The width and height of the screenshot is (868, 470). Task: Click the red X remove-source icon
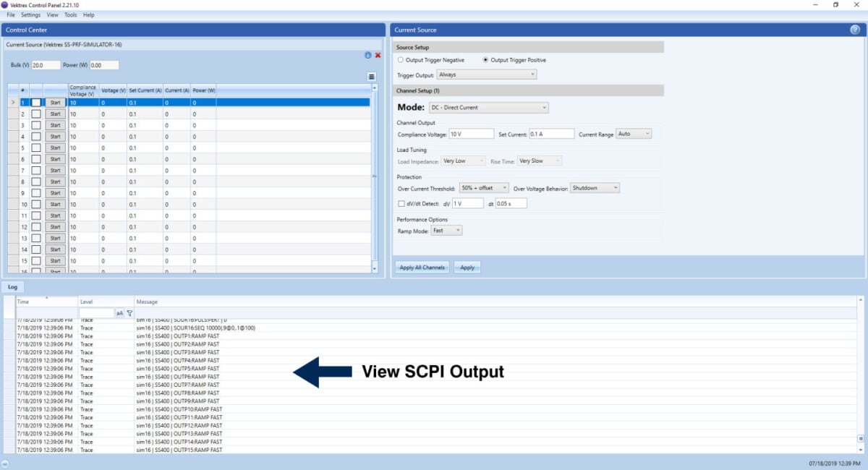(x=378, y=55)
